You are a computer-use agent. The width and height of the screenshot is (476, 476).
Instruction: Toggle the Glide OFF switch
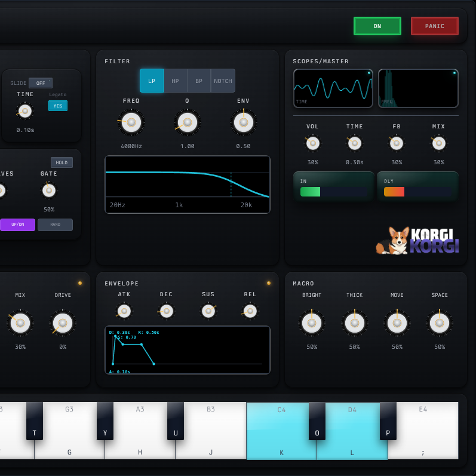(x=41, y=83)
